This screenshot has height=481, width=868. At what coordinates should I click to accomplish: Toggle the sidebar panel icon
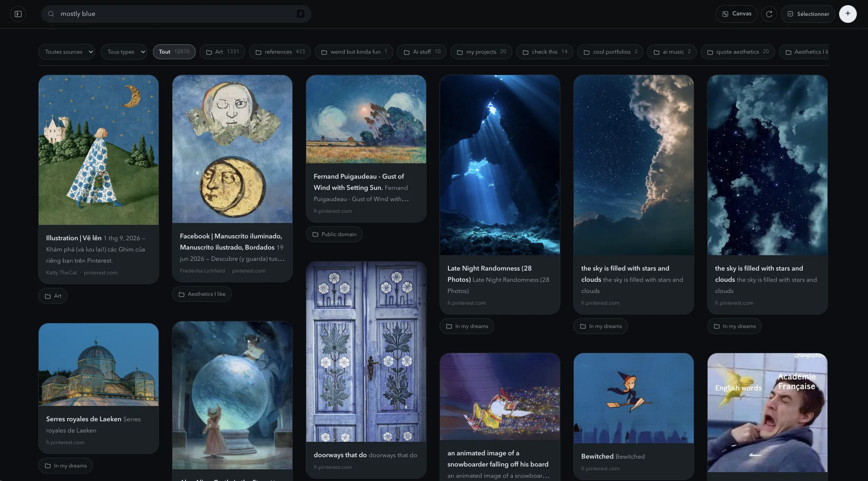(x=18, y=14)
